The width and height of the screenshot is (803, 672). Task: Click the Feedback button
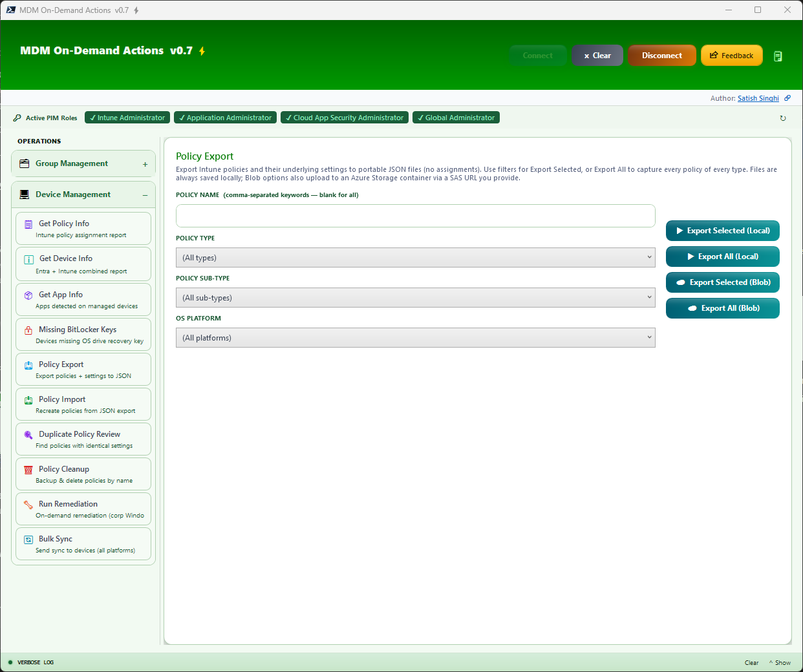point(732,56)
